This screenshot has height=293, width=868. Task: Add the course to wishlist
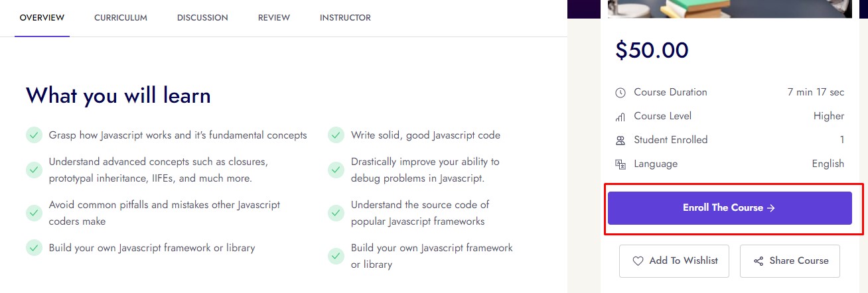click(x=674, y=261)
